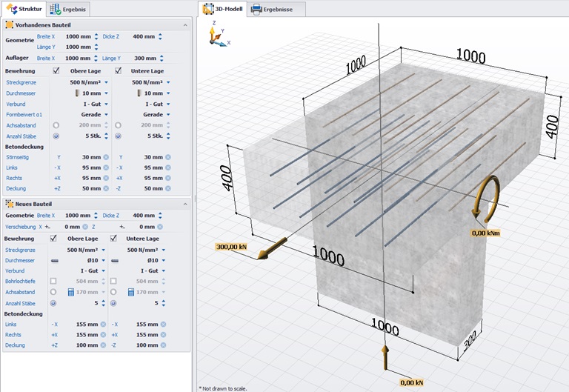The width and height of the screenshot is (569, 392).
Task: Adjust Auflager Länge Y 300 mm stepper
Action: coord(162,58)
